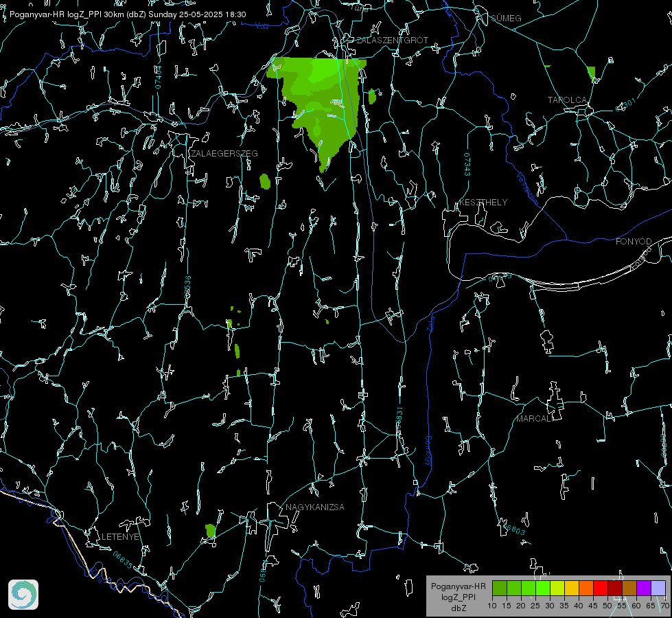Screen dimensions: 672x618
Task: Click the 07536 road number label
Action: point(187,287)
